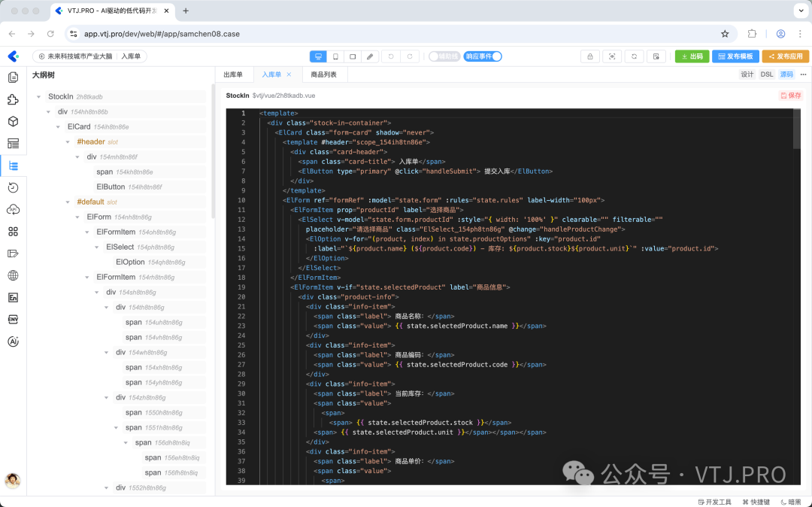Click the orange 发布应用 button
This screenshot has height=507, width=812.
tap(786, 56)
